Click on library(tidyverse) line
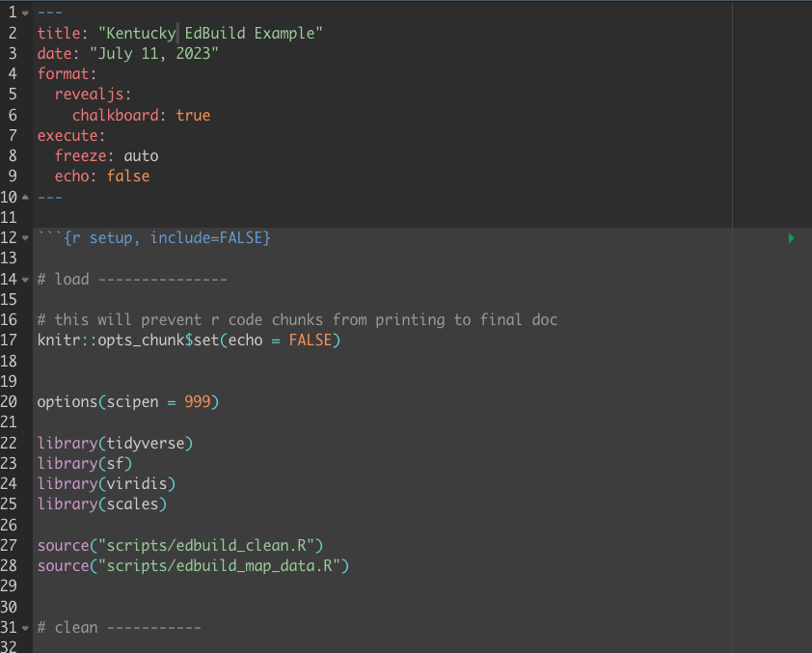Screen dimensions: 812x653 116,443
